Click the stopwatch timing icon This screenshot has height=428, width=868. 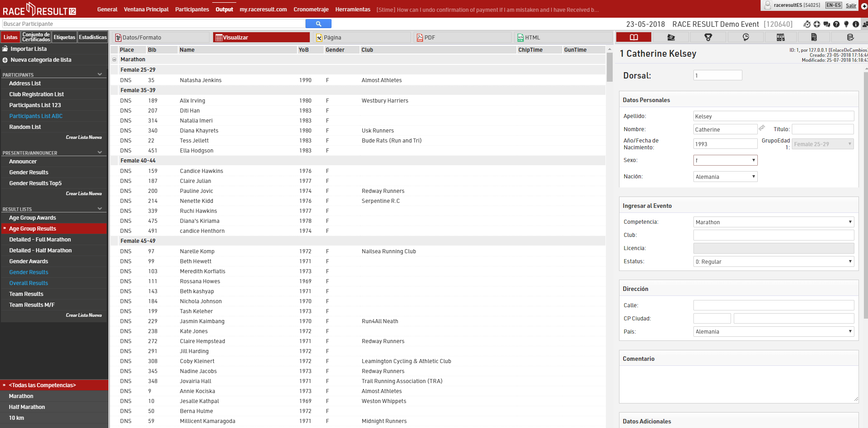point(807,24)
